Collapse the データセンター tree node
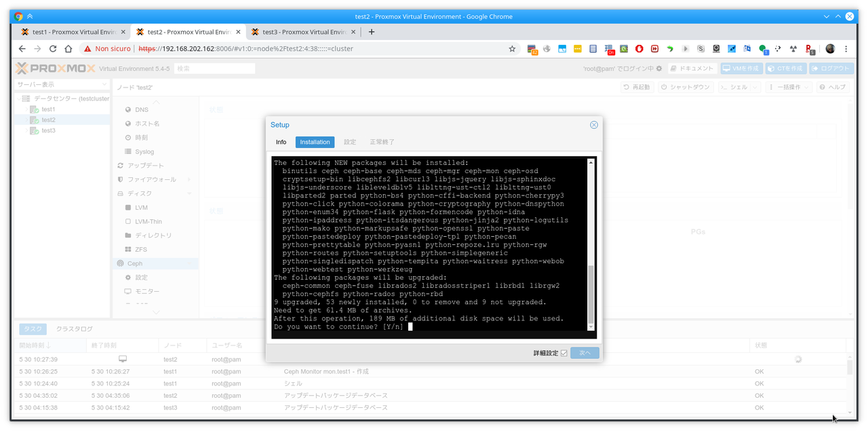Viewport: 868px width, 431px height. click(18, 98)
